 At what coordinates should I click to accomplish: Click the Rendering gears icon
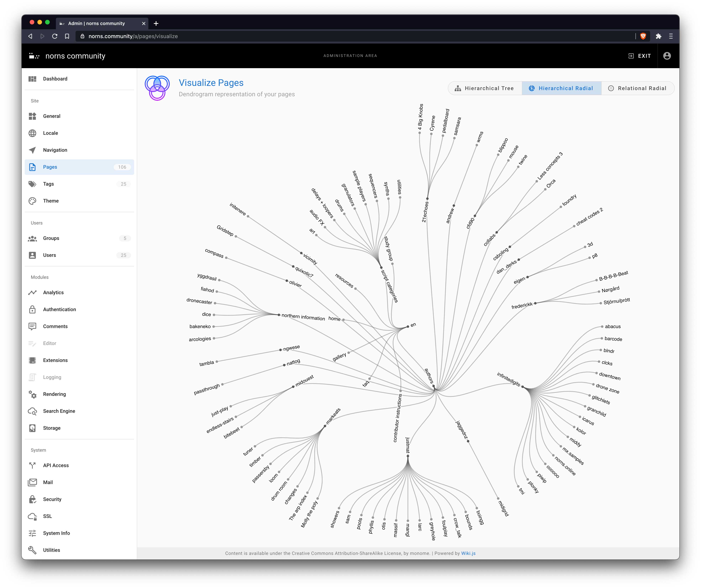[32, 394]
